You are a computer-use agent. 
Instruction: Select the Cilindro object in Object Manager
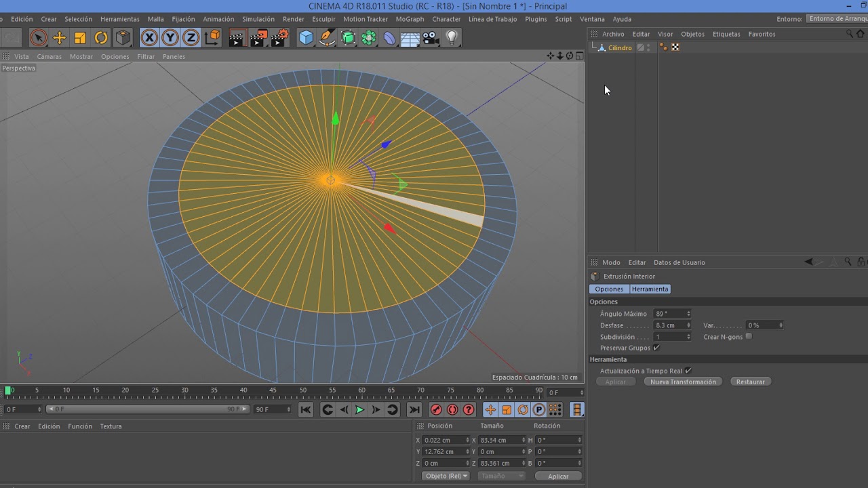tap(620, 47)
